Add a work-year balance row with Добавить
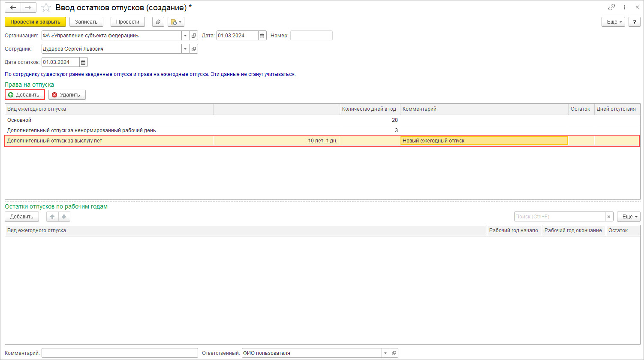The height and width of the screenshot is (360, 644). [21, 217]
